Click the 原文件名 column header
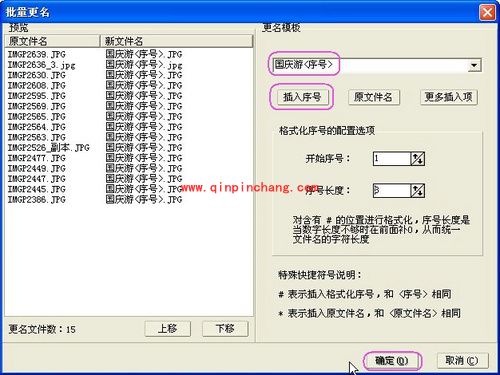Image resolution: width=500 pixels, height=375 pixels. [52, 41]
